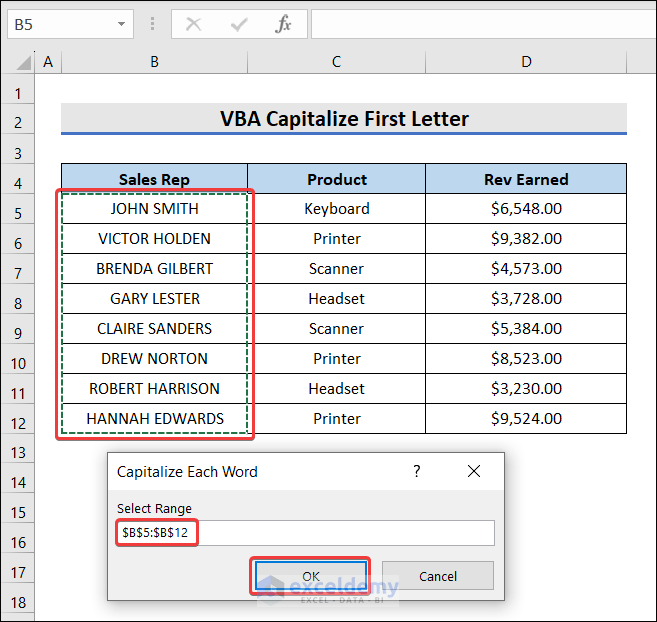Click the Keyboard product cell
The width and height of the screenshot is (657, 622).
point(336,209)
